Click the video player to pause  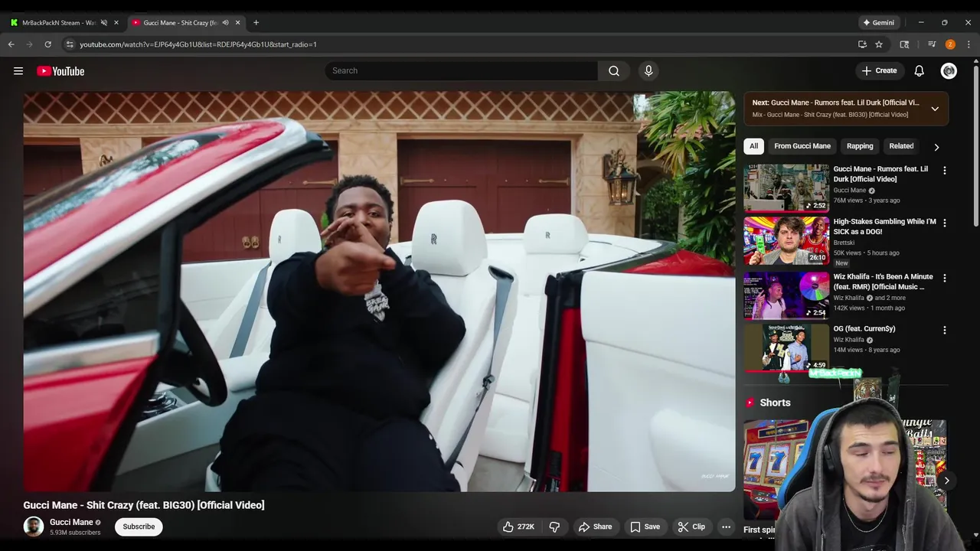coord(379,292)
